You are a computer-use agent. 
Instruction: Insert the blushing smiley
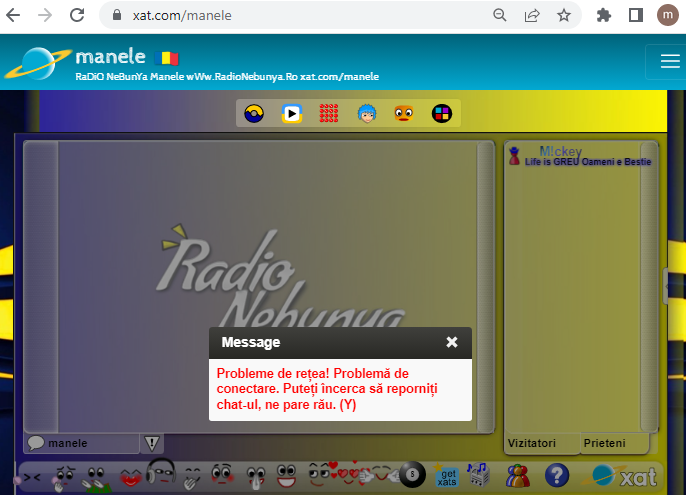click(x=222, y=475)
